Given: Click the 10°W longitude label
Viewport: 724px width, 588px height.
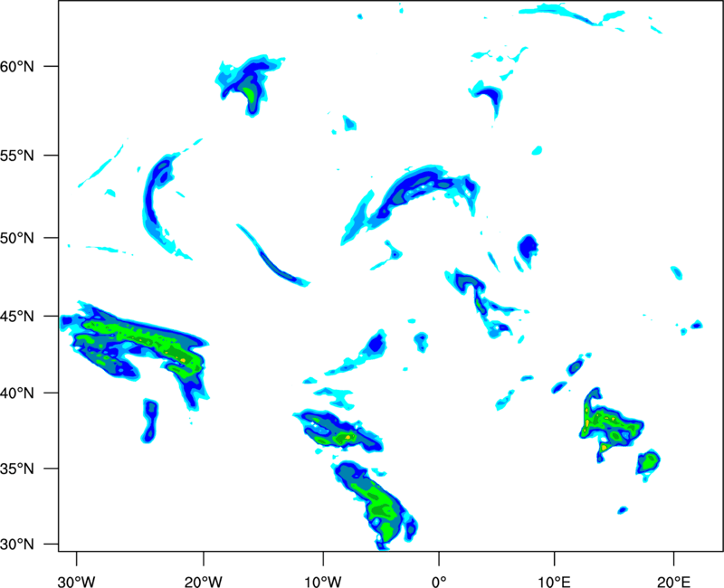Looking at the screenshot, I should (322, 582).
